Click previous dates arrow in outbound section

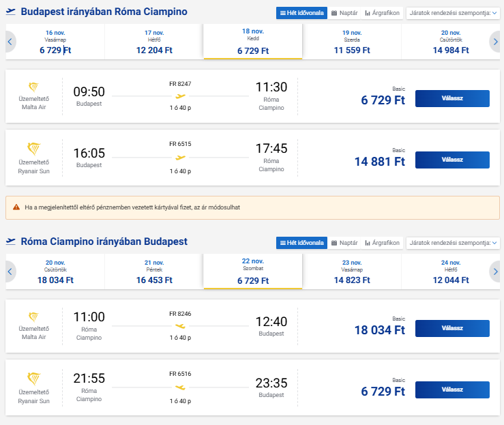[x=10, y=42]
